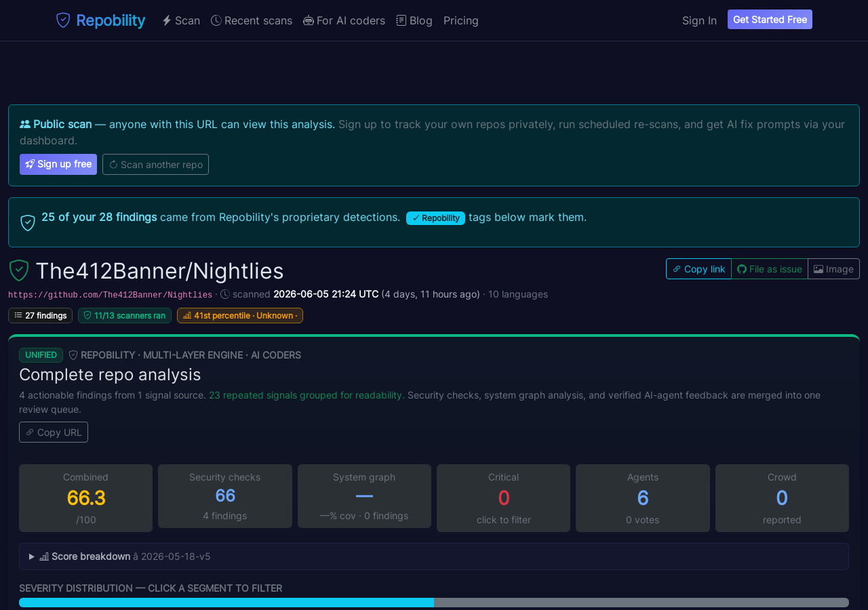868x610 pixels.
Task: Click the shield icon beside proprietary detections
Action: pos(28,222)
